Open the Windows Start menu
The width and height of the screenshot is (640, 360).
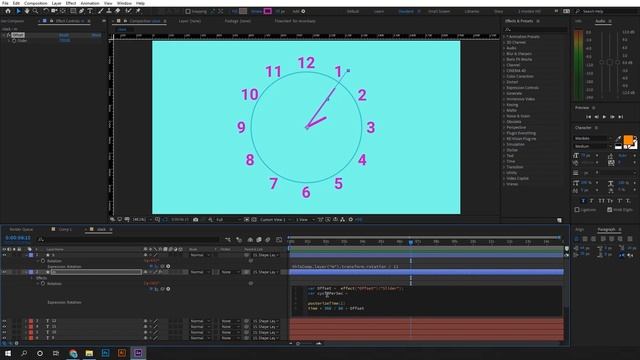8,353
